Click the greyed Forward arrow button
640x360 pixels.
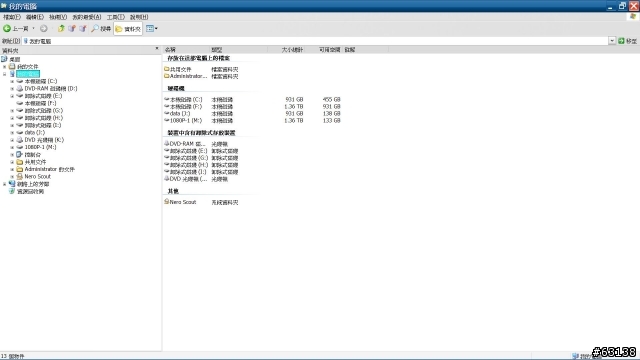44,29
